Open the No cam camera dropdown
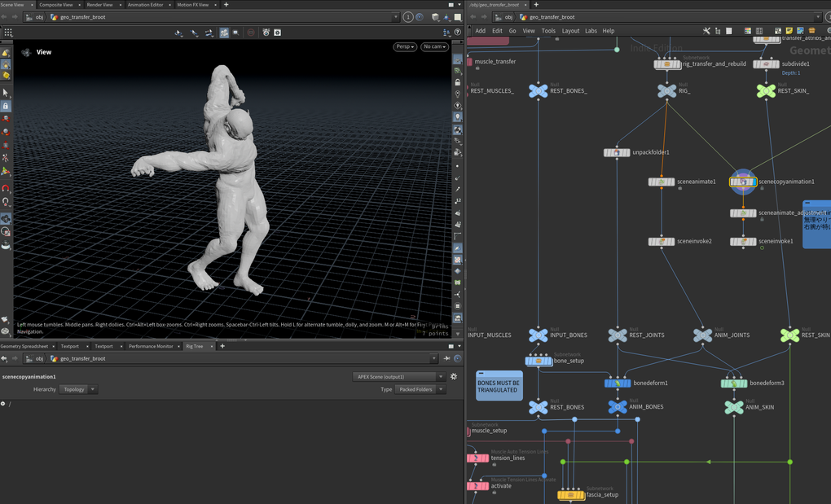 pyautogui.click(x=434, y=47)
